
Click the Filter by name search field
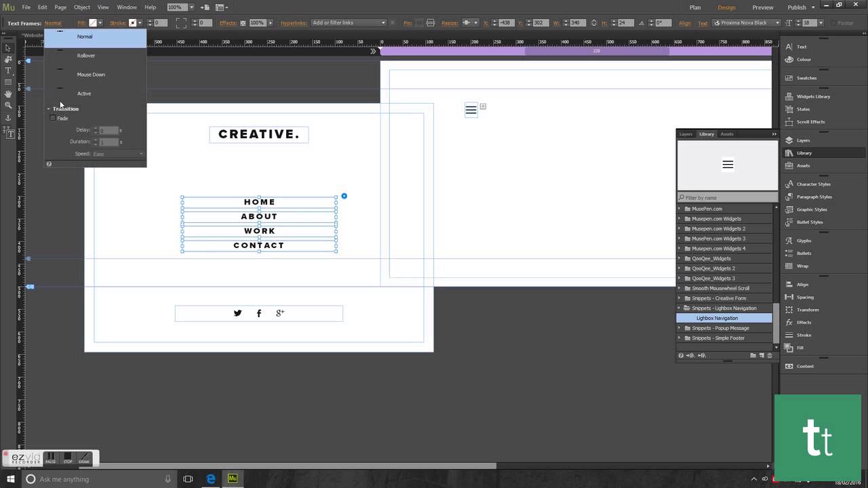tap(727, 198)
